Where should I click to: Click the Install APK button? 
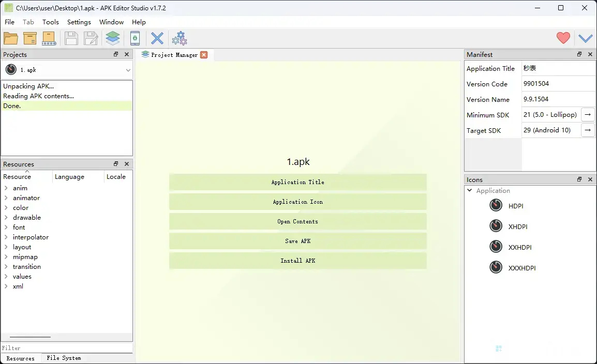coord(298,261)
